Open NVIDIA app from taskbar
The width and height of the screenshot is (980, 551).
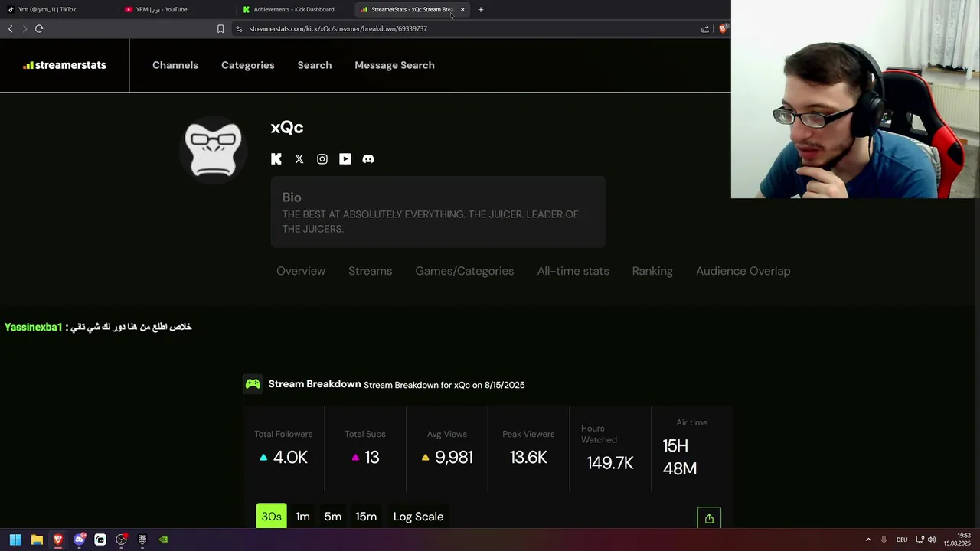tap(163, 540)
